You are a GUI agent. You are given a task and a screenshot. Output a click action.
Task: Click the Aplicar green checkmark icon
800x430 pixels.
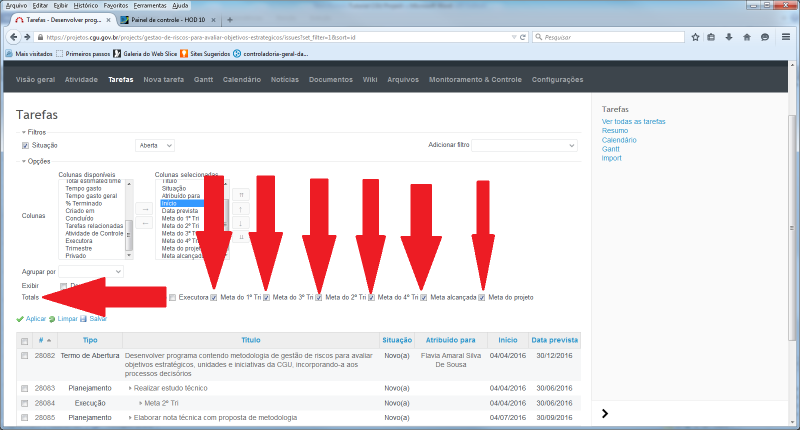(x=20, y=318)
